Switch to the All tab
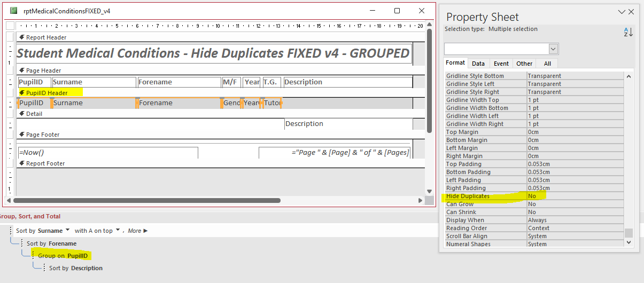This screenshot has width=644, height=283. pos(547,64)
